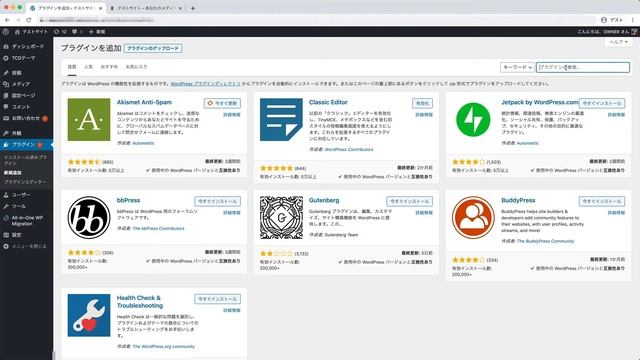640x360 pixels.
Task: Open Installed Plugins submenu item
Action: pyautogui.click(x=25, y=160)
